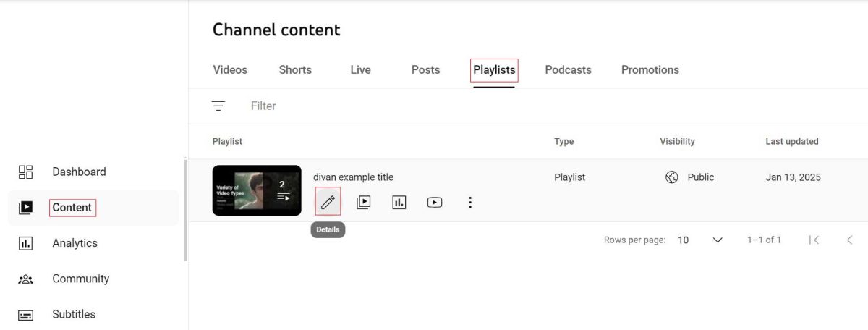Click the Filter input field
The height and width of the screenshot is (330, 868).
click(263, 106)
